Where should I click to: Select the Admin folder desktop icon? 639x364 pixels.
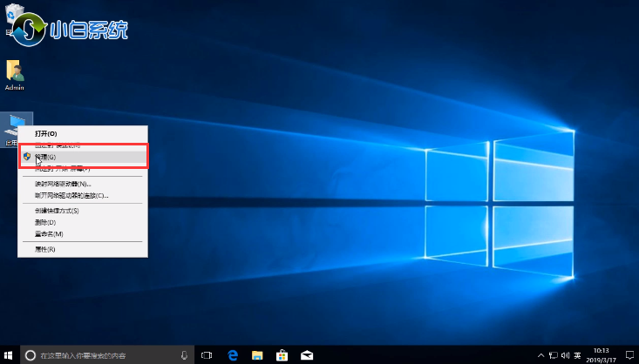coord(15,75)
